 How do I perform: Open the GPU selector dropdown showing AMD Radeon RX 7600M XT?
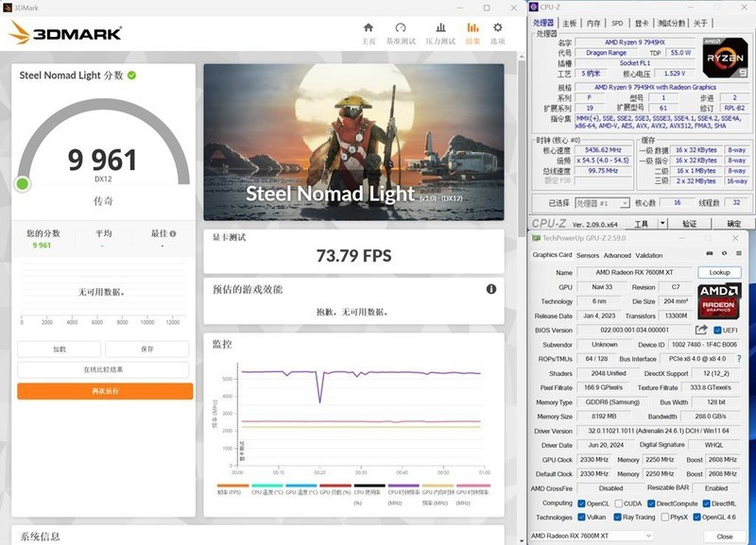[648, 535]
